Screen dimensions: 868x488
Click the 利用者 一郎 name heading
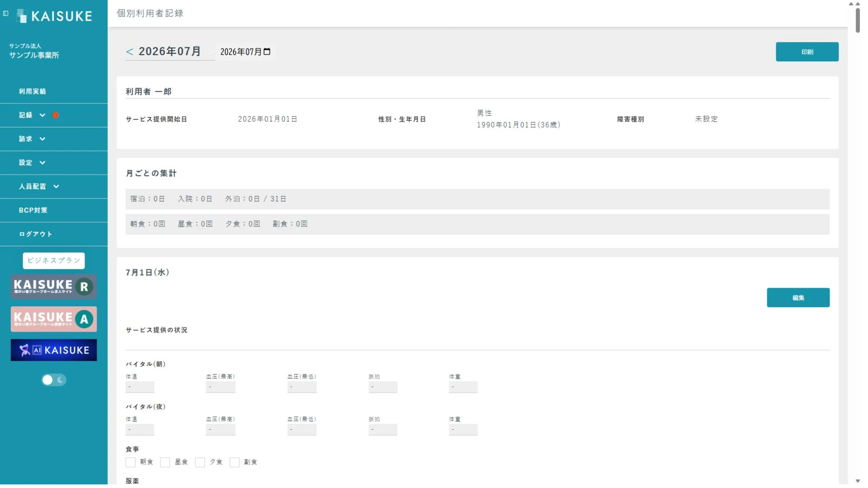(149, 92)
